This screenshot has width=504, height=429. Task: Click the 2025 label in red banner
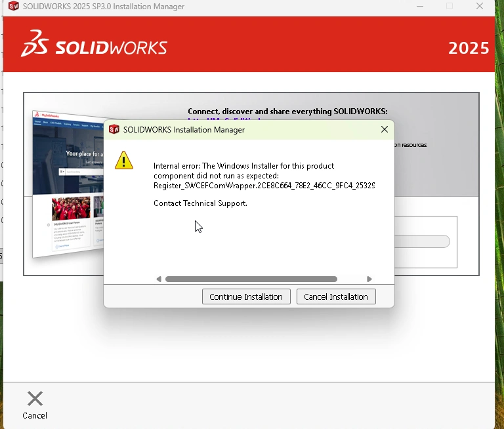click(x=469, y=48)
